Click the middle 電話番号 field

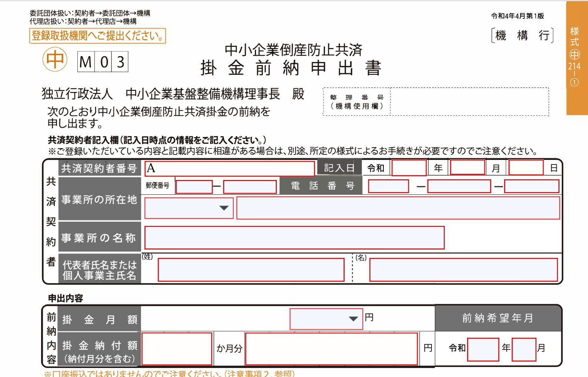[459, 186]
